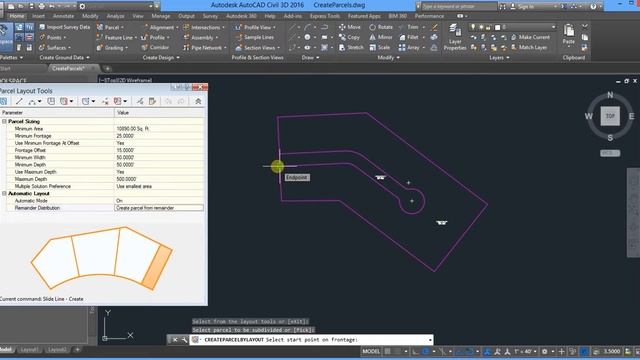The width and height of the screenshot is (640, 360).
Task: Select Multiple Solution Preference value
Action: tap(159, 186)
